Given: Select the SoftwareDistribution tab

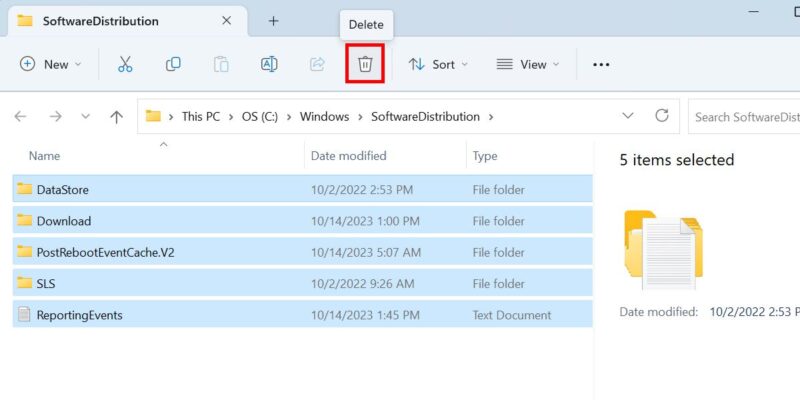Looking at the screenshot, I should tap(128, 21).
